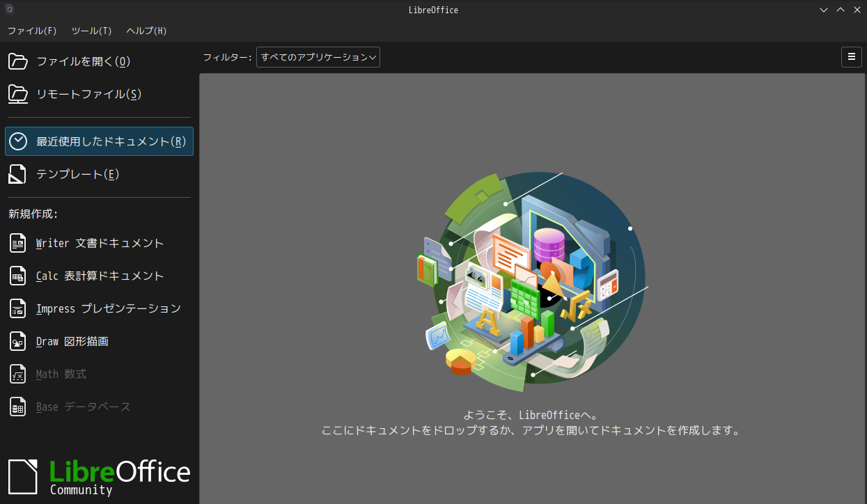Click the LibreOffice window title text
Screen dimensions: 867x504
pos(433,10)
